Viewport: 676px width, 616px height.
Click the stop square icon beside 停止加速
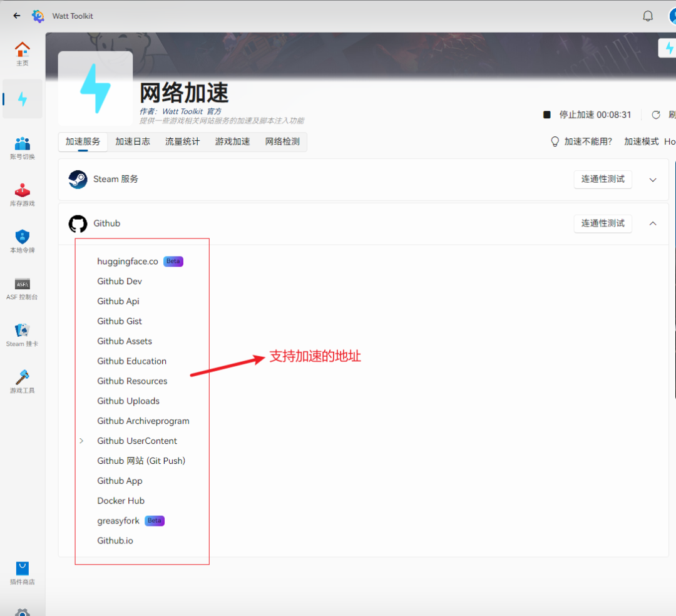point(546,115)
